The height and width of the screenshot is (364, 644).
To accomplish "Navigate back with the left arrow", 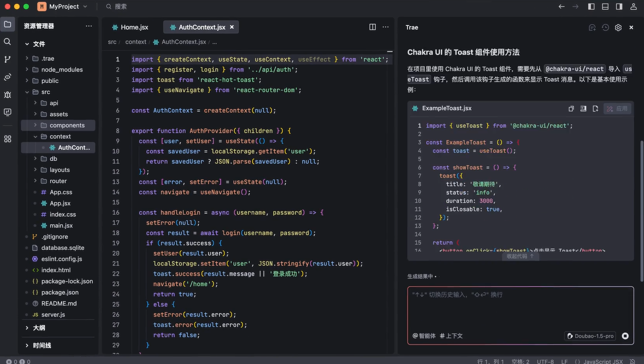I will [x=561, y=7].
